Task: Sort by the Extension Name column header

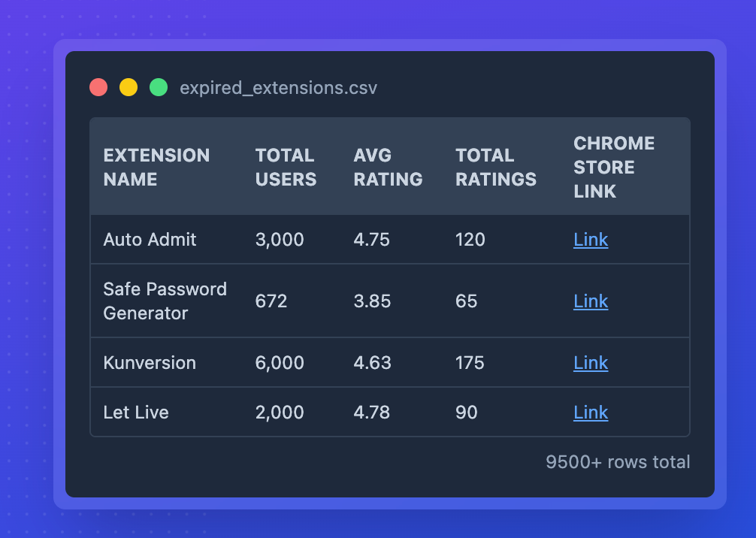Action: point(156,168)
